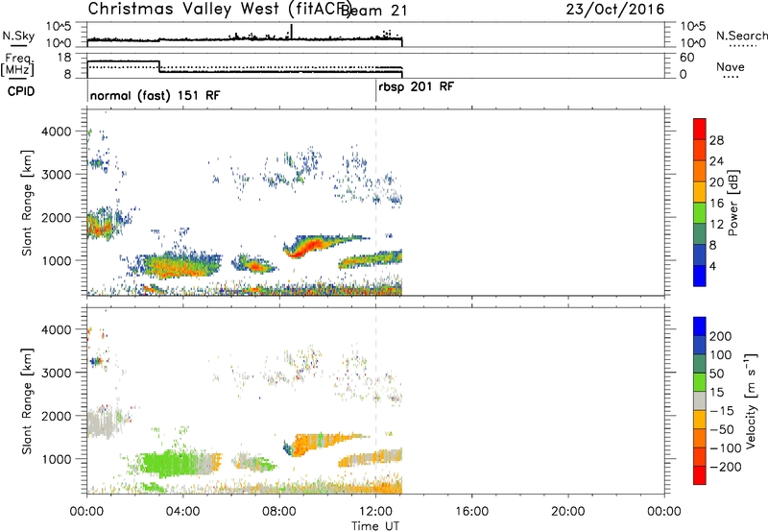Click the '12:00' time tick label
The image size is (768, 532).
coord(375,512)
